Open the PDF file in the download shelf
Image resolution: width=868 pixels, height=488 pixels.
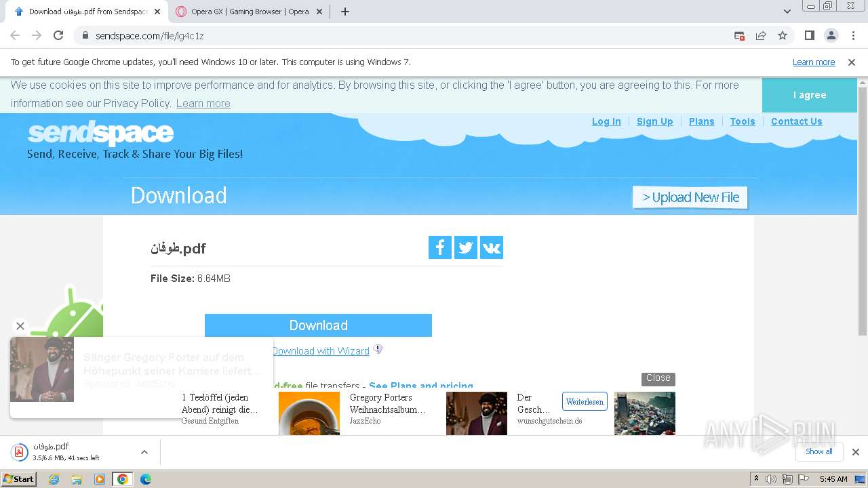coord(68,452)
